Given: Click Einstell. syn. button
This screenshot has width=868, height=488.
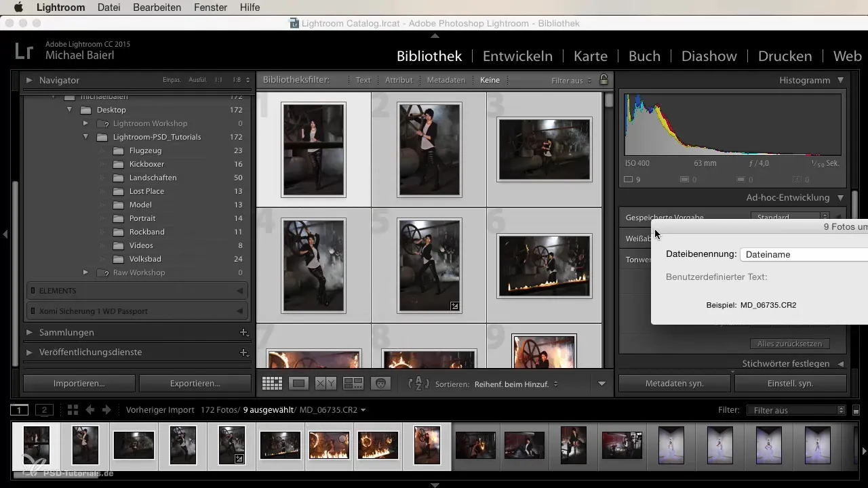Looking at the screenshot, I should 791,383.
